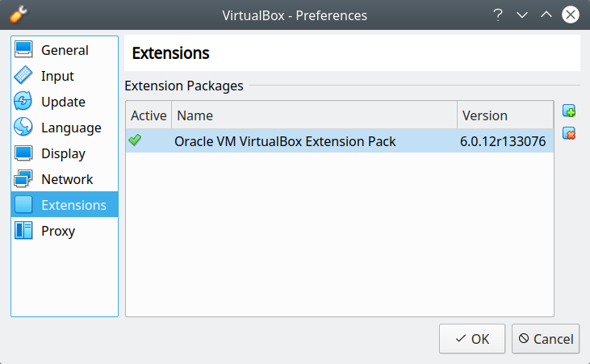Open the Network settings icon
This screenshot has width=590, height=364.
click(24, 179)
